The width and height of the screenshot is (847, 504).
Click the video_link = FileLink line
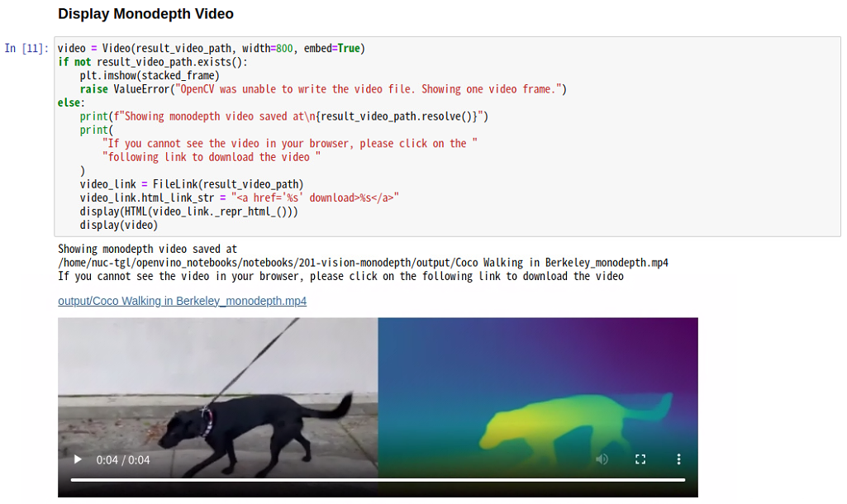tap(192, 183)
